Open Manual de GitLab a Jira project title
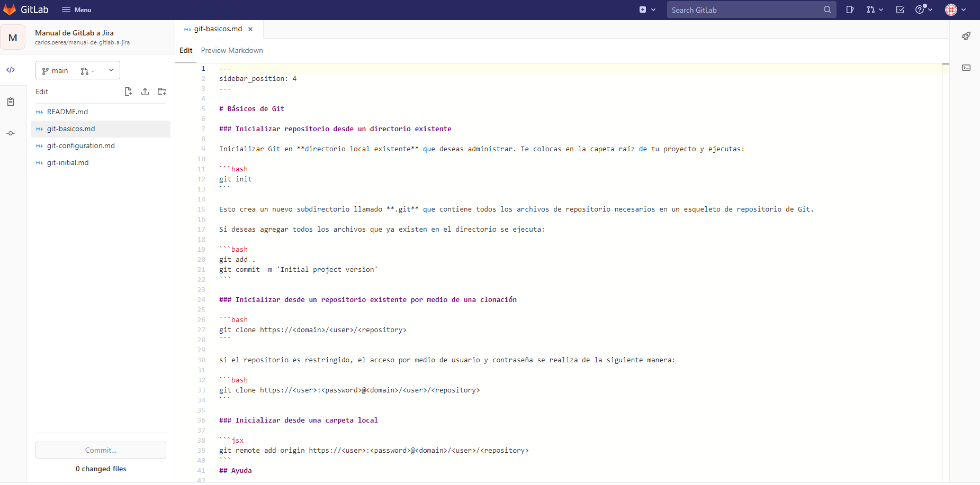The height and width of the screenshot is (485, 980). [x=74, y=33]
